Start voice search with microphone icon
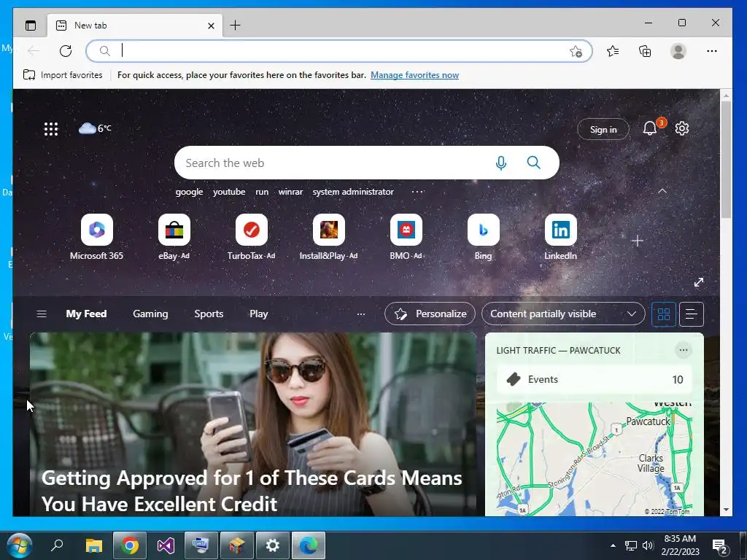The width and height of the screenshot is (747, 560). point(500,163)
